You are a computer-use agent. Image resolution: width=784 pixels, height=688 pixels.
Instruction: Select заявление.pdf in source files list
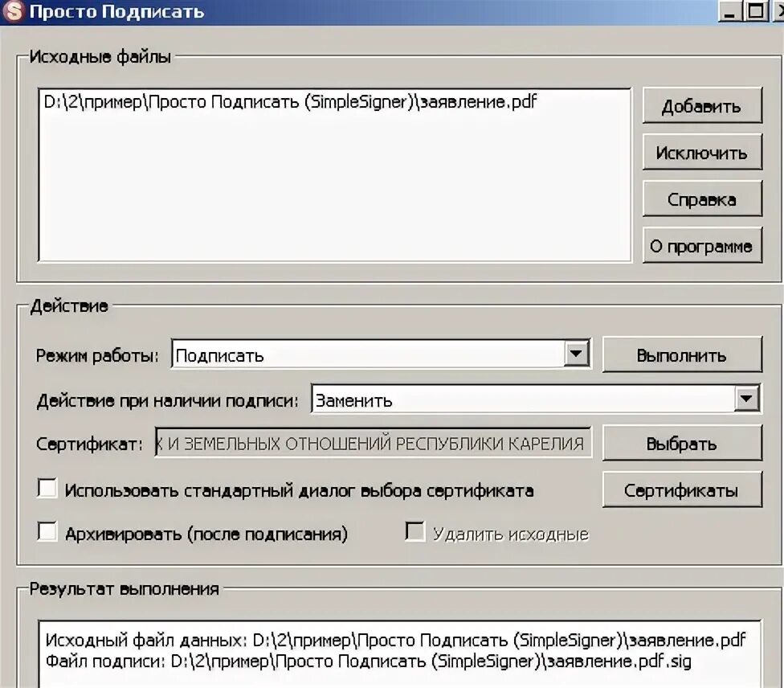[290, 102]
